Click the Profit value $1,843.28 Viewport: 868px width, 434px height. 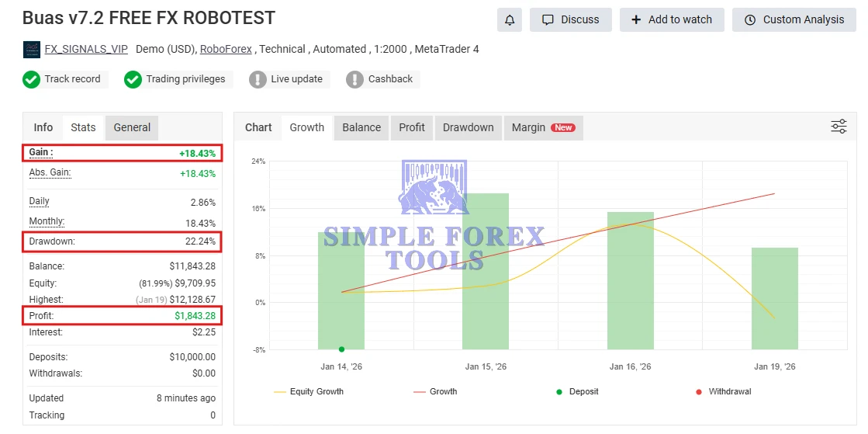(x=195, y=317)
